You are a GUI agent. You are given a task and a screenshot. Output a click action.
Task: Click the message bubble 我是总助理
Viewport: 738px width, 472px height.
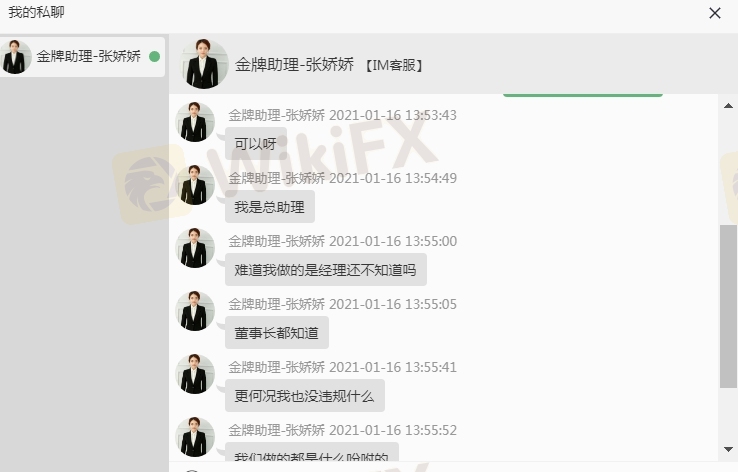[x=270, y=207]
